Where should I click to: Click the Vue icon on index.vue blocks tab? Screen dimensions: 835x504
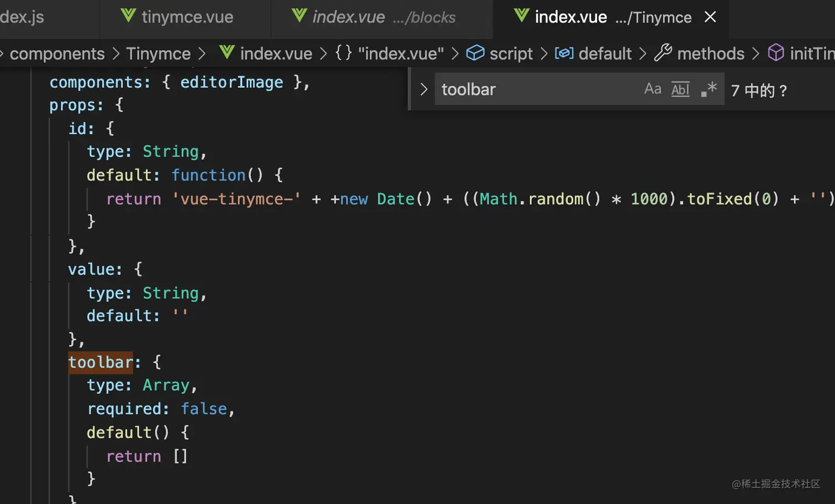point(299,16)
